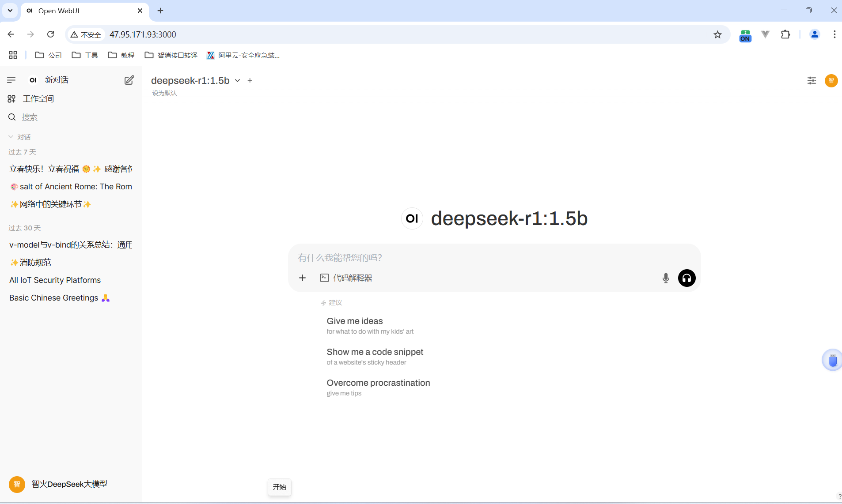Go forward to the next page

(30, 34)
